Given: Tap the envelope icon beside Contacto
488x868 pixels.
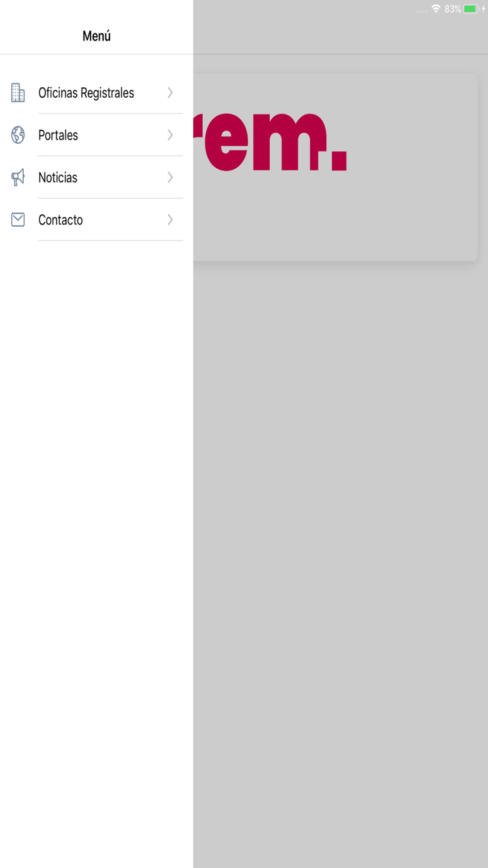Looking at the screenshot, I should click(x=18, y=220).
